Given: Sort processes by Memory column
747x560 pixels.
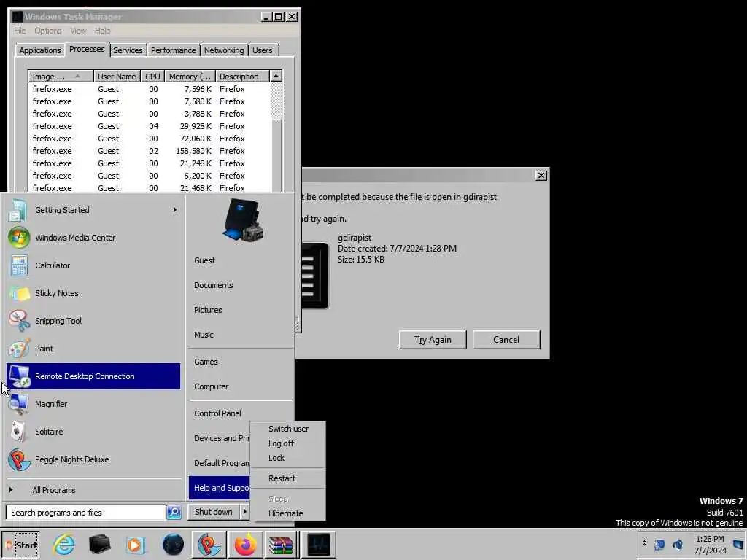Looking at the screenshot, I should pyautogui.click(x=190, y=76).
